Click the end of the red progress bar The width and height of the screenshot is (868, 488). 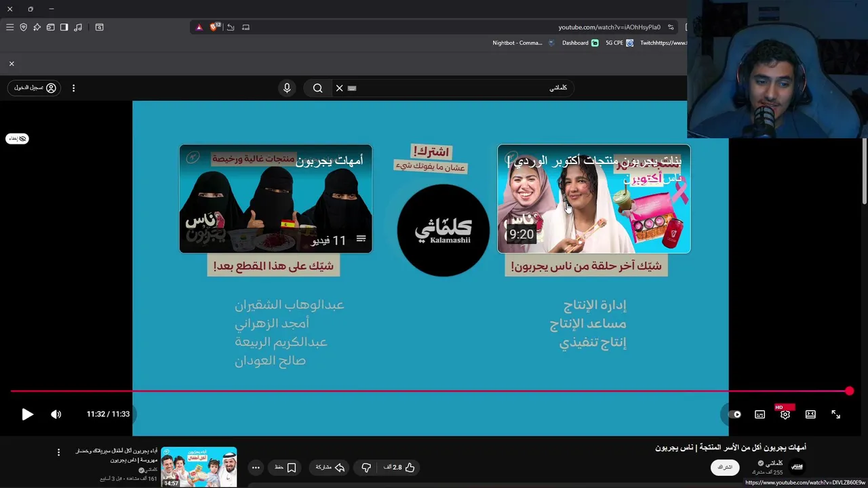click(x=849, y=391)
